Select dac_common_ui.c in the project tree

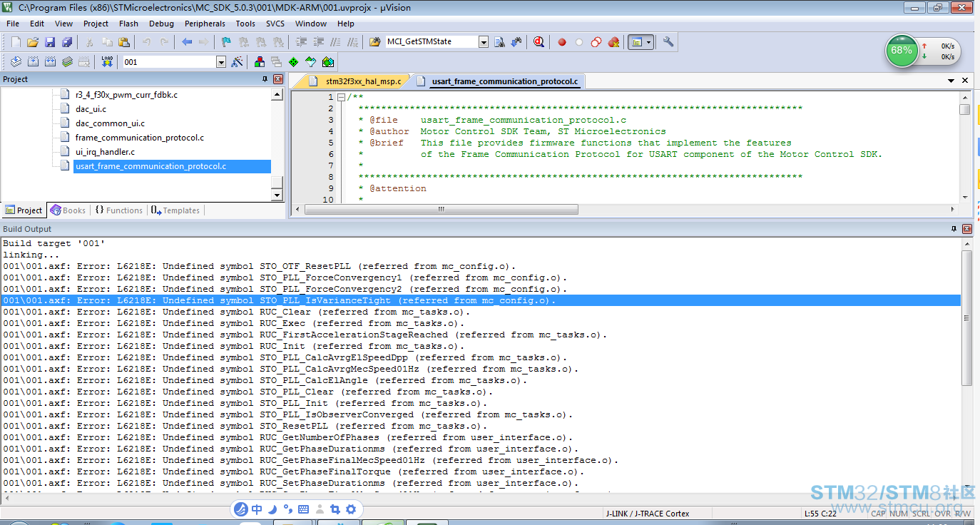coord(110,123)
